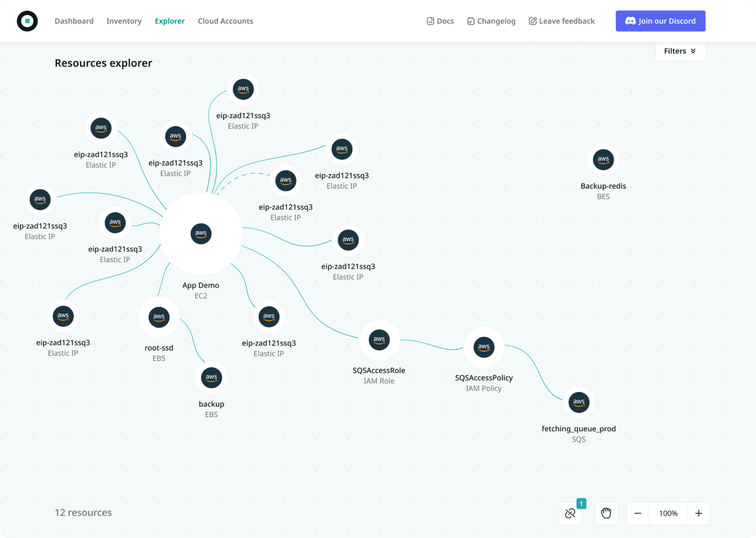Toggle the unlinked resources icon
756x538 pixels.
pos(570,513)
